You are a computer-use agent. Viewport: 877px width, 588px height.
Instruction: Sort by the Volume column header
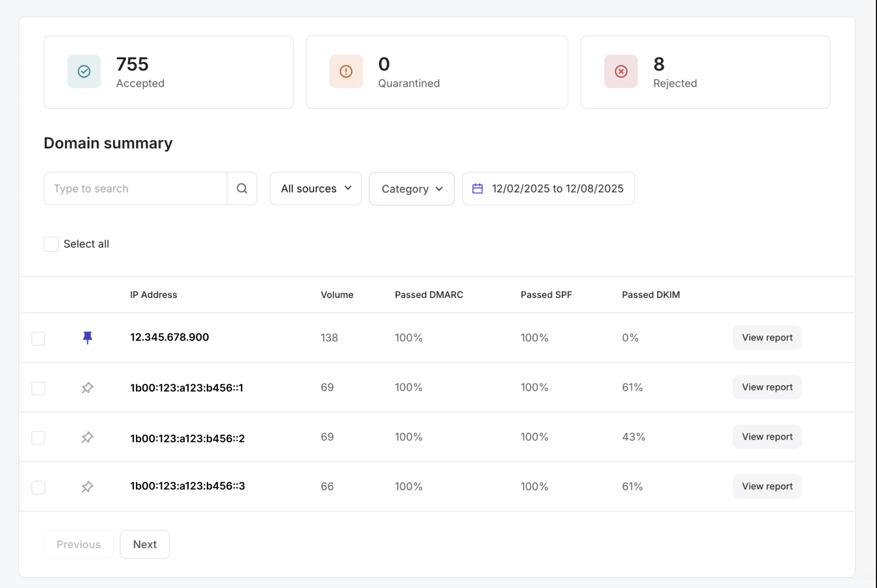pyautogui.click(x=337, y=295)
